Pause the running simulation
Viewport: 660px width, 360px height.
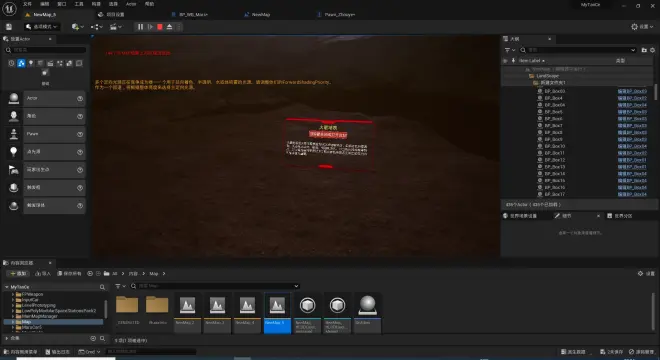click(140, 27)
